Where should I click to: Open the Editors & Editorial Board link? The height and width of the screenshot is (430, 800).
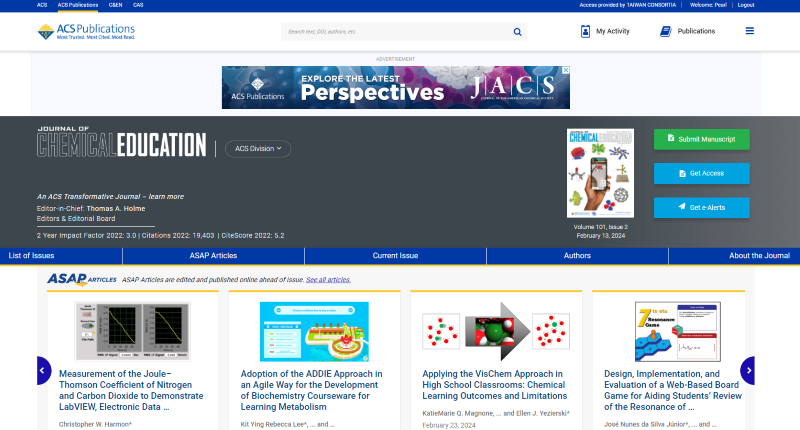[78, 218]
